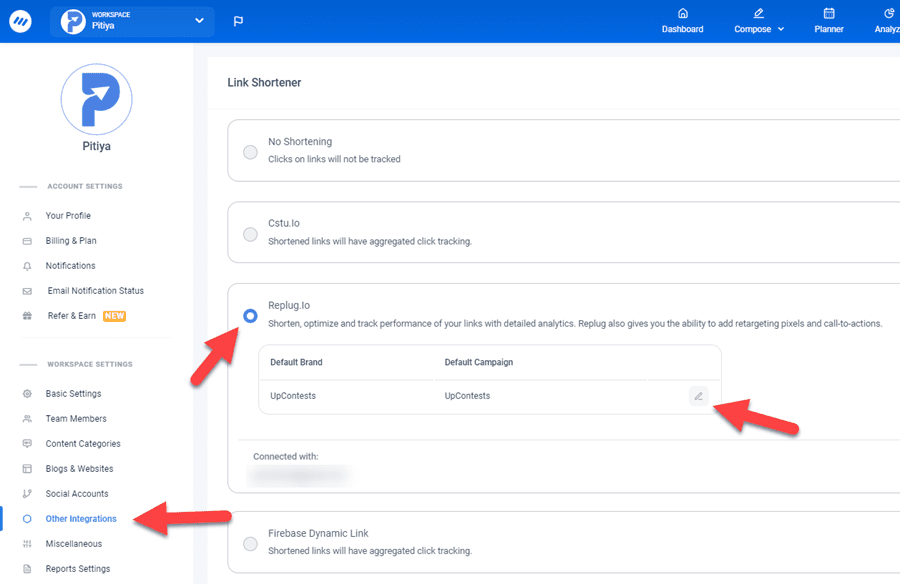Click the Default Campaign column header
Screen dimensions: 900x584
(x=479, y=362)
